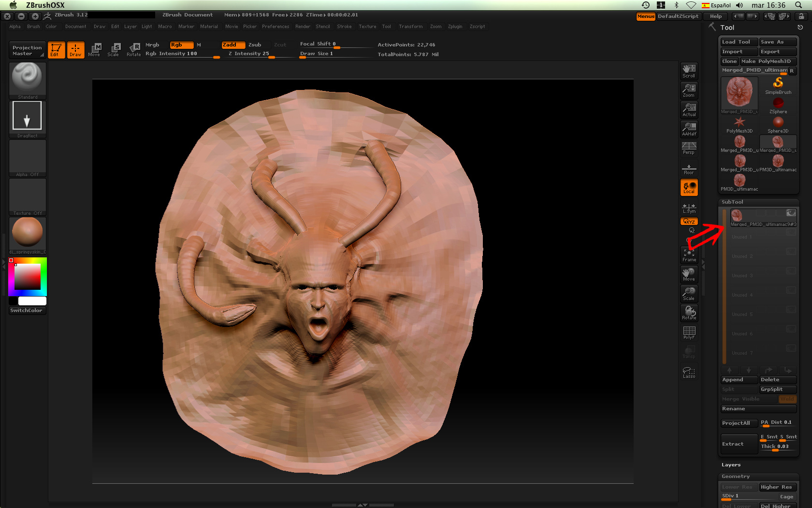This screenshot has height=508, width=812.
Task: Select the Rotate transform icon in top toolbar
Action: [x=133, y=49]
